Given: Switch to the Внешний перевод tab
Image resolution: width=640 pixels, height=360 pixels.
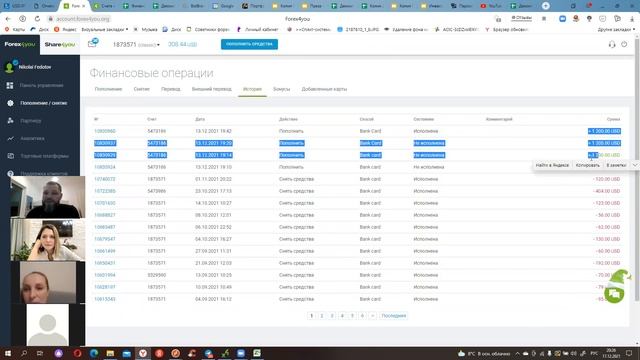Looking at the screenshot, I should pyautogui.click(x=211, y=89).
